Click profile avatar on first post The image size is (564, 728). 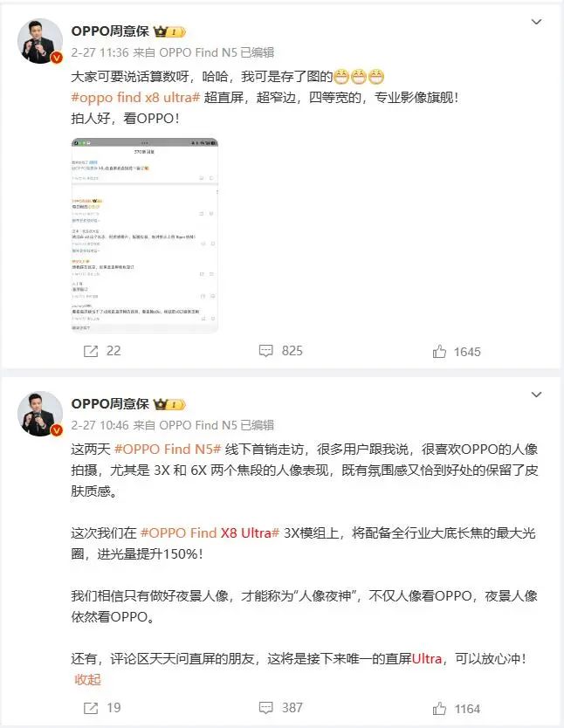click(x=40, y=41)
